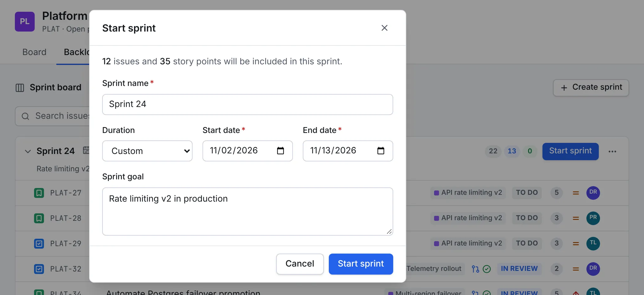Click the DR assignee avatar on PLAT-27 row
This screenshot has height=295, width=644.
click(x=593, y=193)
